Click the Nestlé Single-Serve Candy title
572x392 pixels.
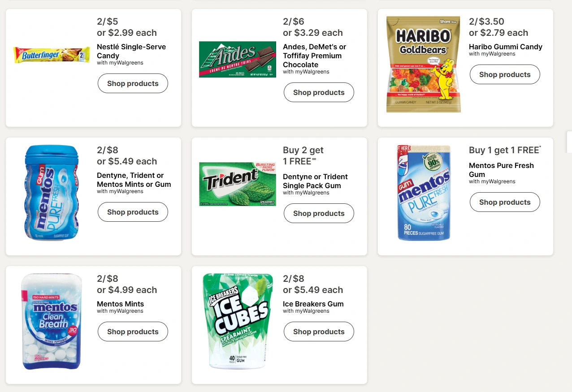(x=131, y=51)
